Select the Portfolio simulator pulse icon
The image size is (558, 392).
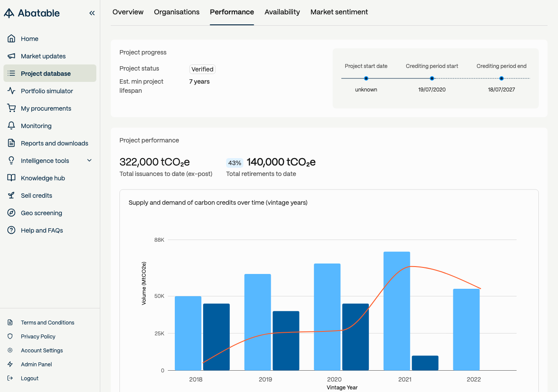pyautogui.click(x=11, y=91)
